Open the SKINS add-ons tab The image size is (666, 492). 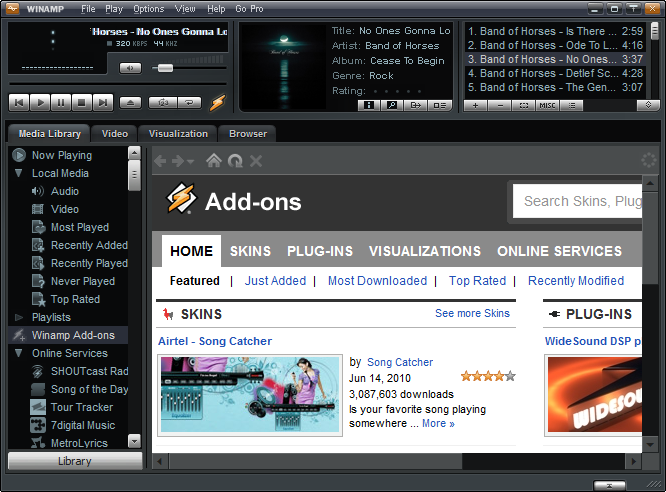click(250, 251)
